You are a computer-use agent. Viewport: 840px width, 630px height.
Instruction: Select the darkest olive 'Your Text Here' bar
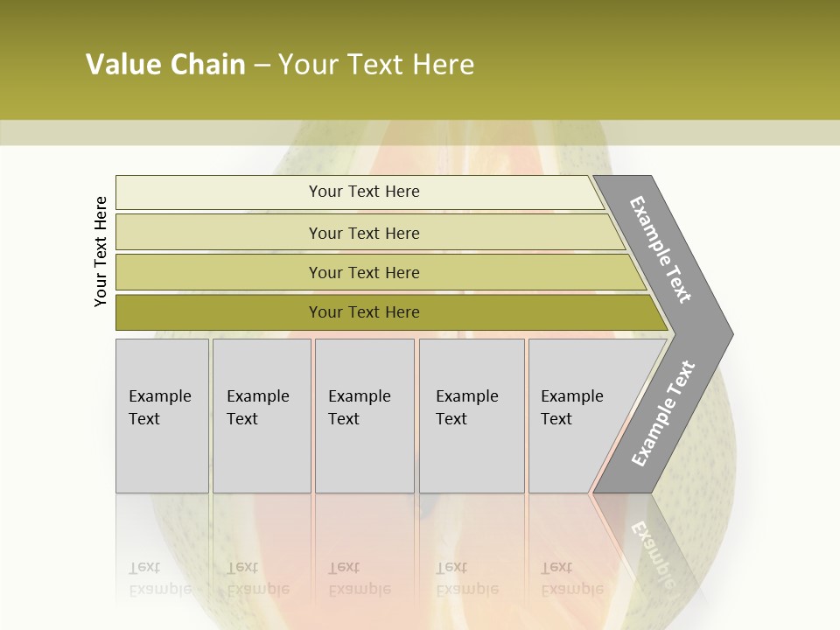(392, 312)
